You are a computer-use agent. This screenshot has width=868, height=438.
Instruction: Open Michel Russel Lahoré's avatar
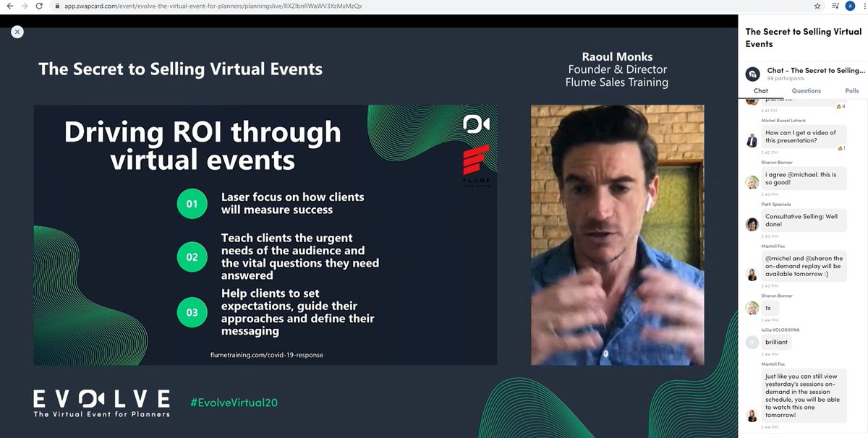(752, 140)
